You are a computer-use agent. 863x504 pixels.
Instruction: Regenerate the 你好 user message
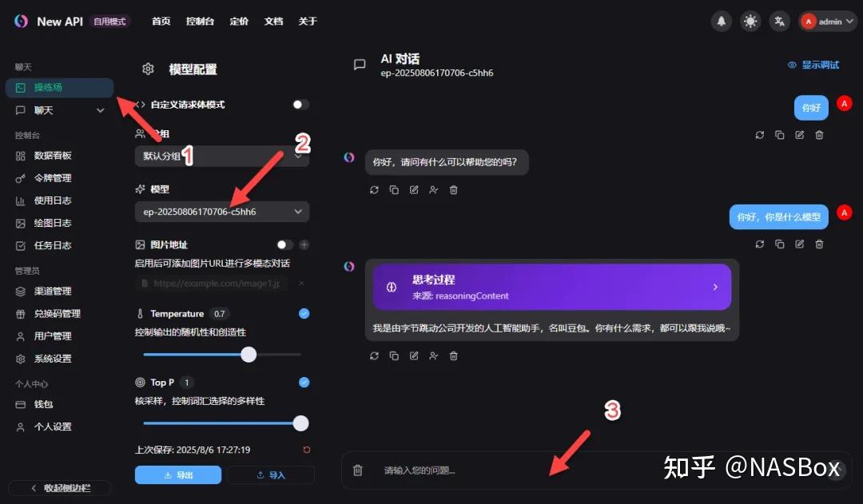(x=760, y=135)
